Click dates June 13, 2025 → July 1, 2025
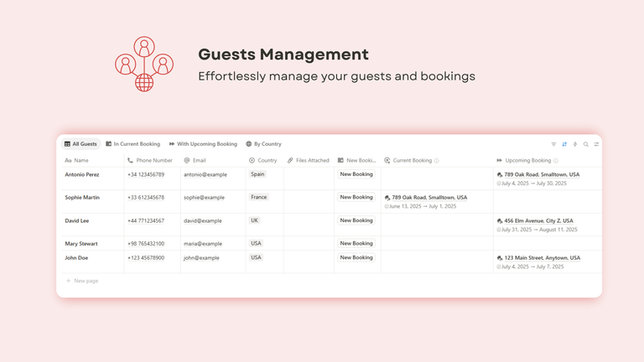The height and width of the screenshot is (362, 644). [x=423, y=206]
